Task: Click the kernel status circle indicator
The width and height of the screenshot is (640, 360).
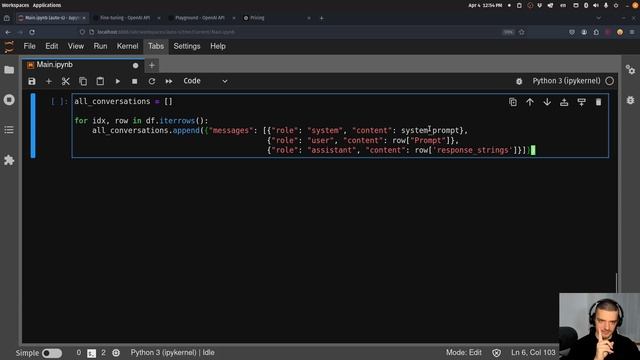Action: [609, 81]
